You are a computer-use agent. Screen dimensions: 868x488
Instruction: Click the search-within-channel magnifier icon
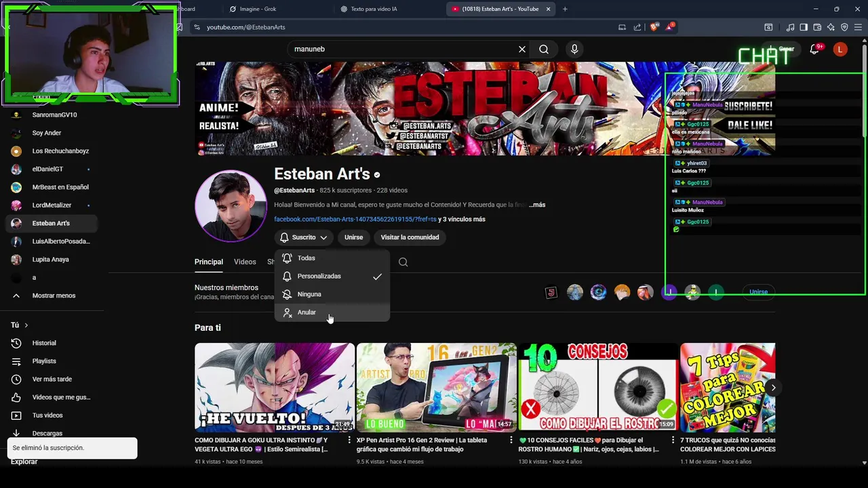click(x=403, y=262)
